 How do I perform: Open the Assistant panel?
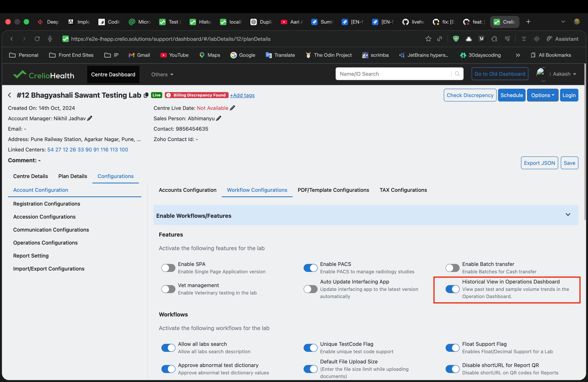[562, 39]
